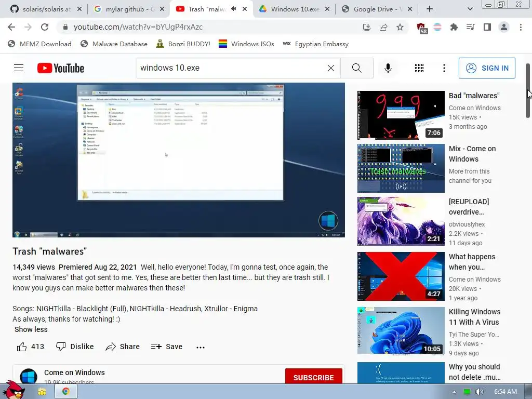
Task: Mute the audio-playing Trash malwares tab
Action: tap(233, 9)
